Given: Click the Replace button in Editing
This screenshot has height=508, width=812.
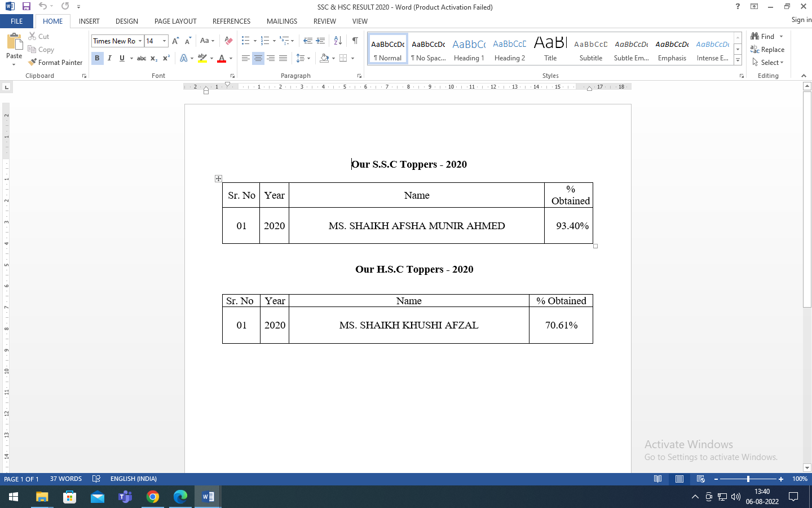Looking at the screenshot, I should coord(767,50).
